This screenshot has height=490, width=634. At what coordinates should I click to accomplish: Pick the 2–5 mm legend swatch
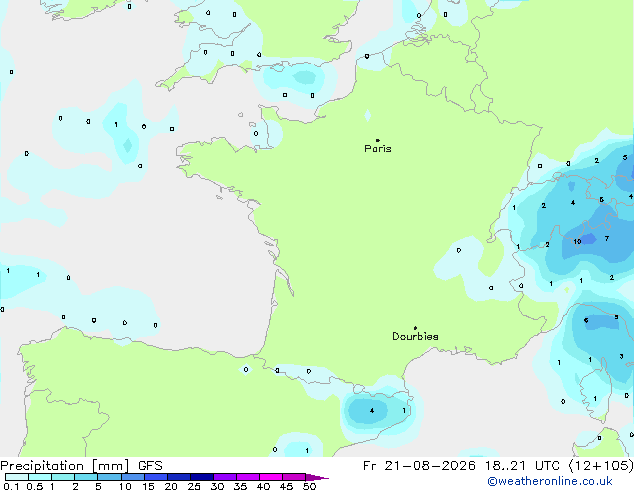pos(86,477)
